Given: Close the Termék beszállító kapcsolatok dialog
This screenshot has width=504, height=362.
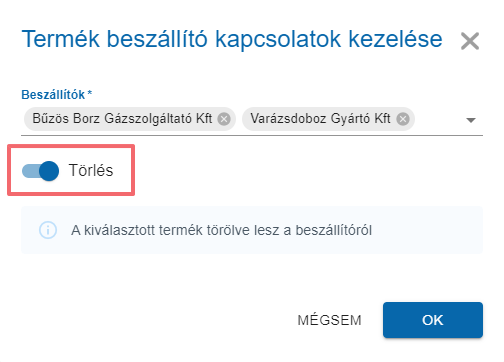Looking at the screenshot, I should pyautogui.click(x=470, y=41).
